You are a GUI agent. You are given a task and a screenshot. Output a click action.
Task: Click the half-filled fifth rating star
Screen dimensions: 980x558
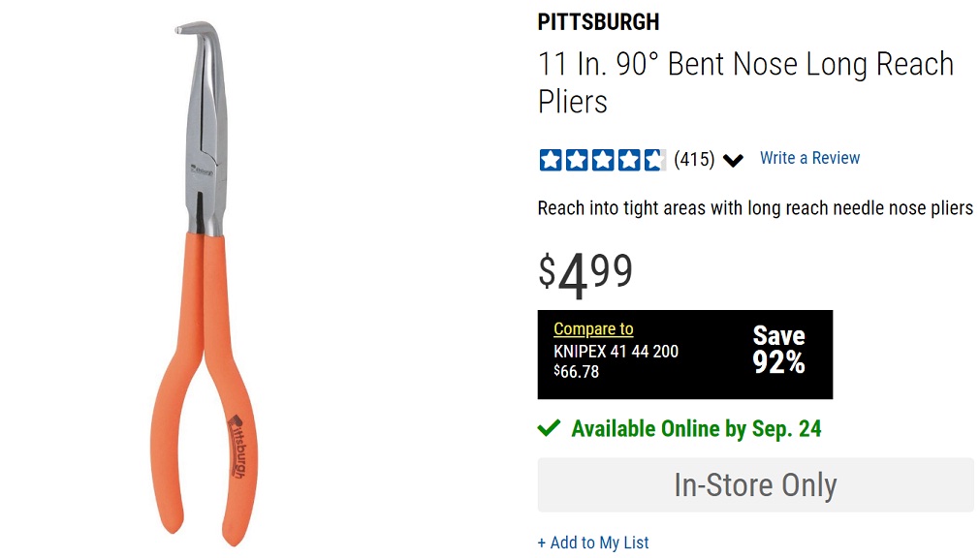[x=652, y=159]
